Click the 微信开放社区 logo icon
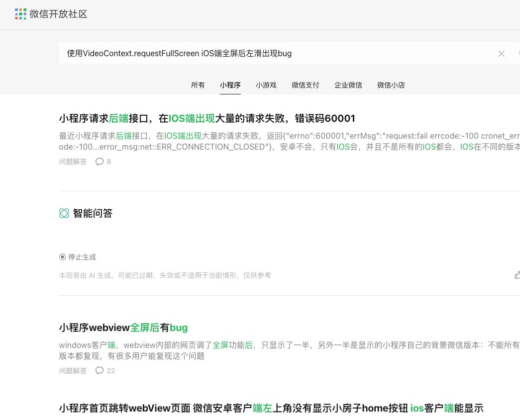520x420 pixels. tap(20, 14)
